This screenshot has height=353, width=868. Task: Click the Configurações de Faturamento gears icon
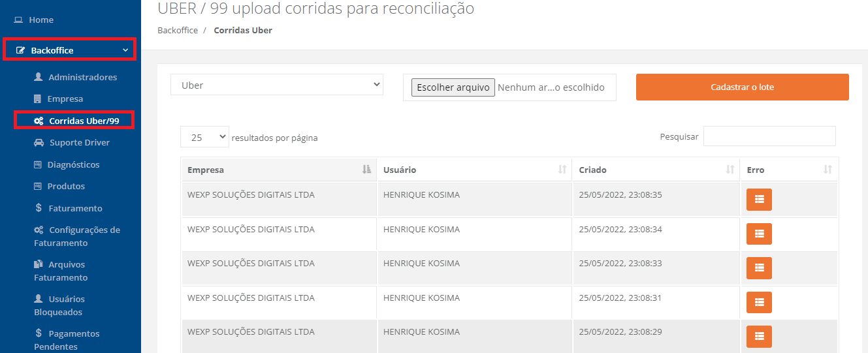coord(39,230)
